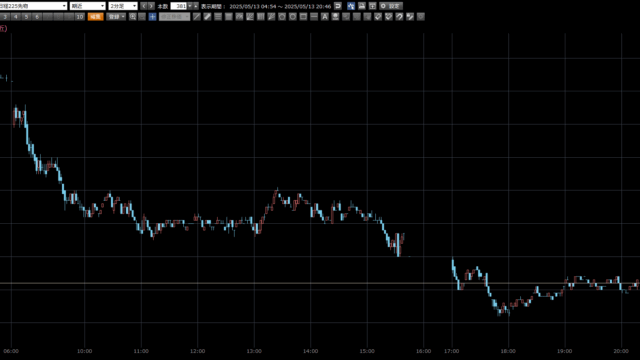Click the 06:00 time axis label
640x360 pixels.
pyautogui.click(x=11, y=351)
